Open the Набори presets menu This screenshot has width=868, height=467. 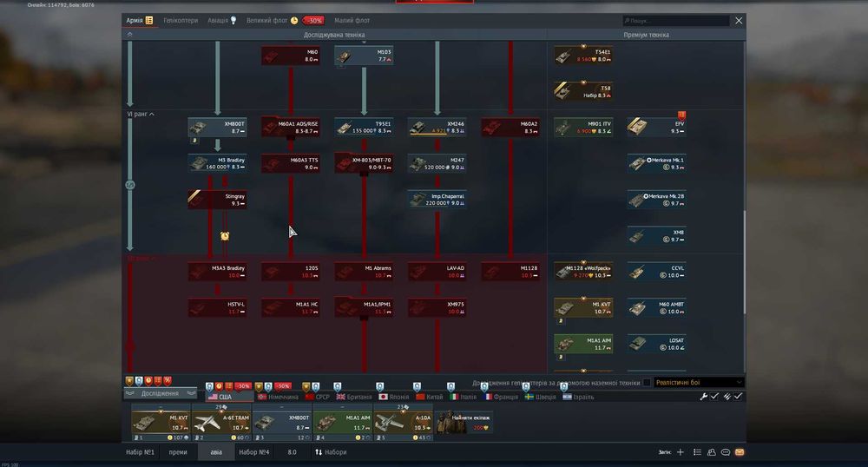pyautogui.click(x=331, y=452)
